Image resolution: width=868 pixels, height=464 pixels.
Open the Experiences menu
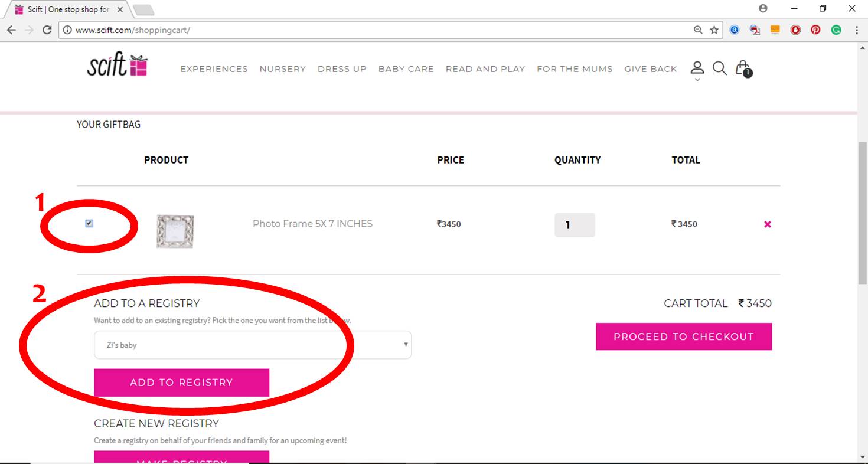[x=214, y=69]
